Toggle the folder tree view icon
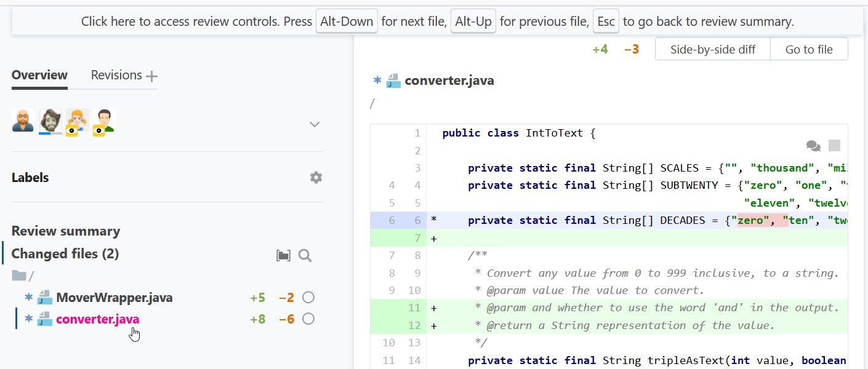 283,255
